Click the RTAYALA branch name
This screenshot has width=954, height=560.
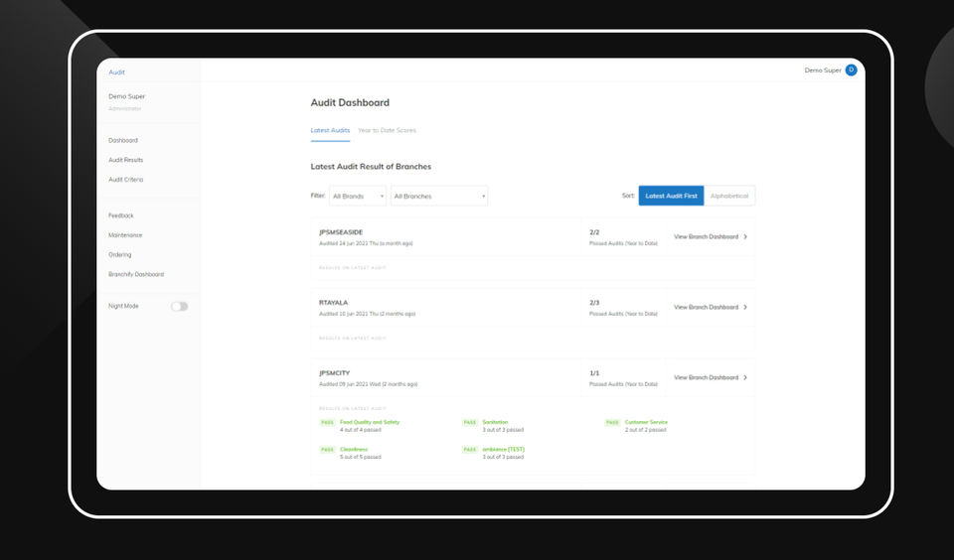(334, 302)
